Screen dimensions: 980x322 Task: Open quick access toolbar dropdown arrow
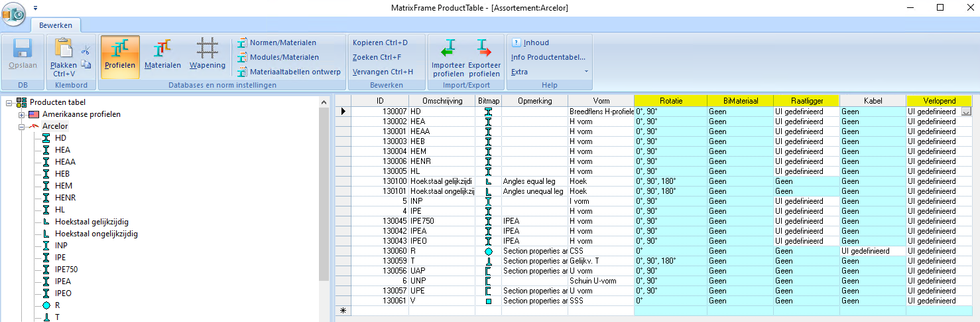[35, 7]
